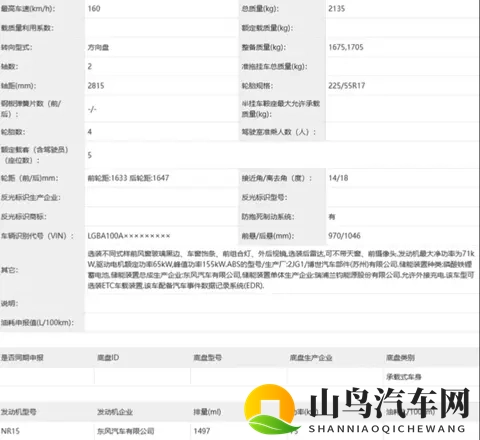Select the overhang value 970/1046

click(344, 236)
